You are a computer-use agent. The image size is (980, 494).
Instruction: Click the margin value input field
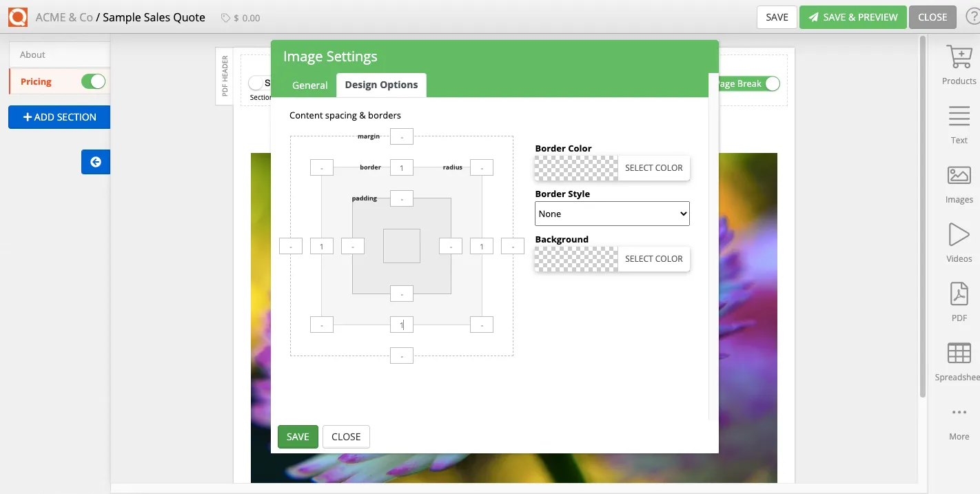[x=402, y=136]
